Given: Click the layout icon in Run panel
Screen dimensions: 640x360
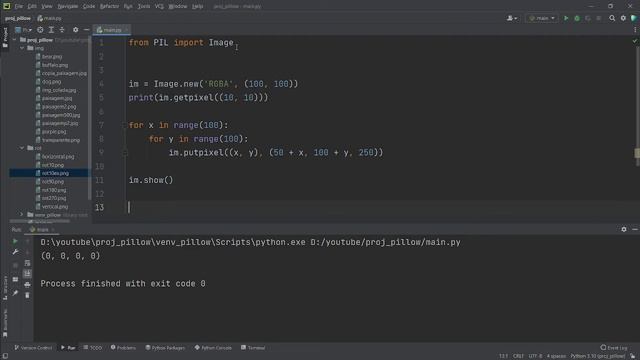Looking at the screenshot, I should pyautogui.click(x=15, y=279).
